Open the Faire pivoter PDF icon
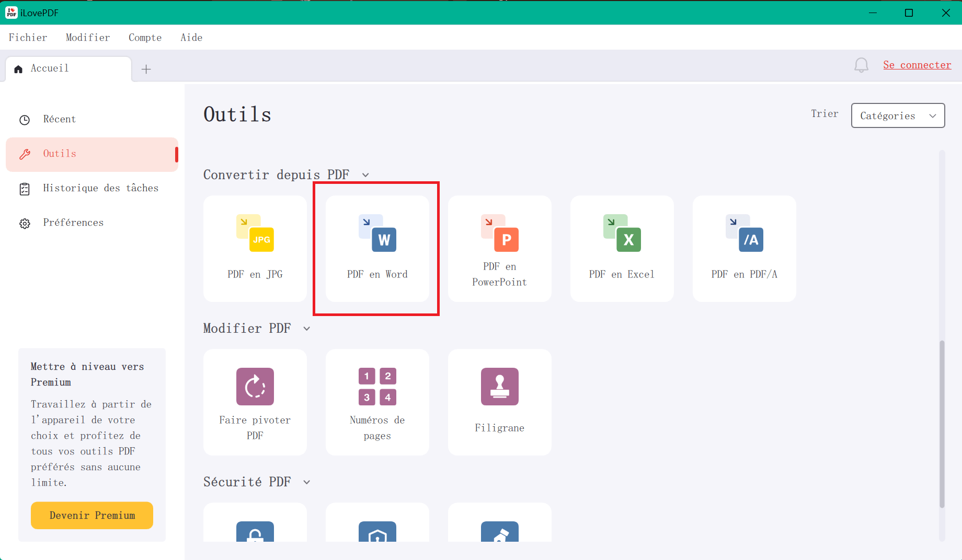The width and height of the screenshot is (962, 560). pyautogui.click(x=255, y=387)
